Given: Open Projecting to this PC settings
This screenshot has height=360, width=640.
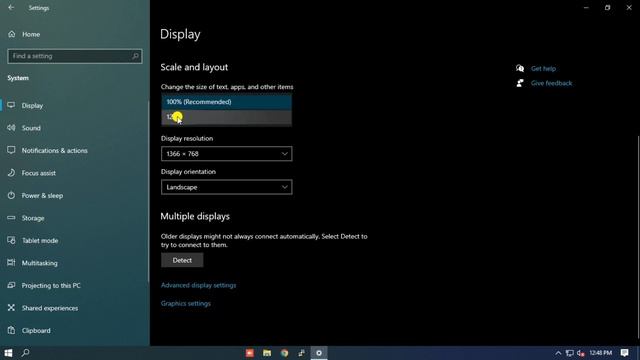Looking at the screenshot, I should pyautogui.click(x=51, y=285).
